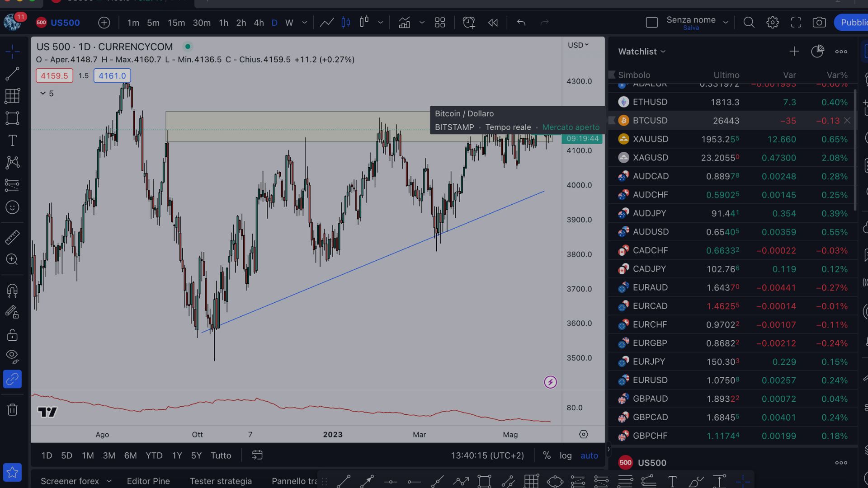The width and height of the screenshot is (868, 488).
Task: Add a symbol to the watchlist
Action: coord(794,52)
